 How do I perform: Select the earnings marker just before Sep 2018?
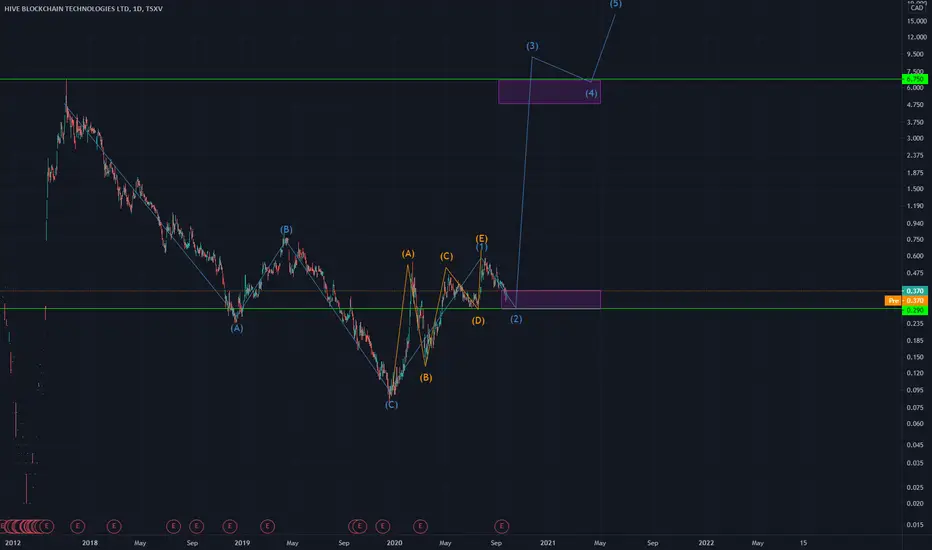click(173, 526)
